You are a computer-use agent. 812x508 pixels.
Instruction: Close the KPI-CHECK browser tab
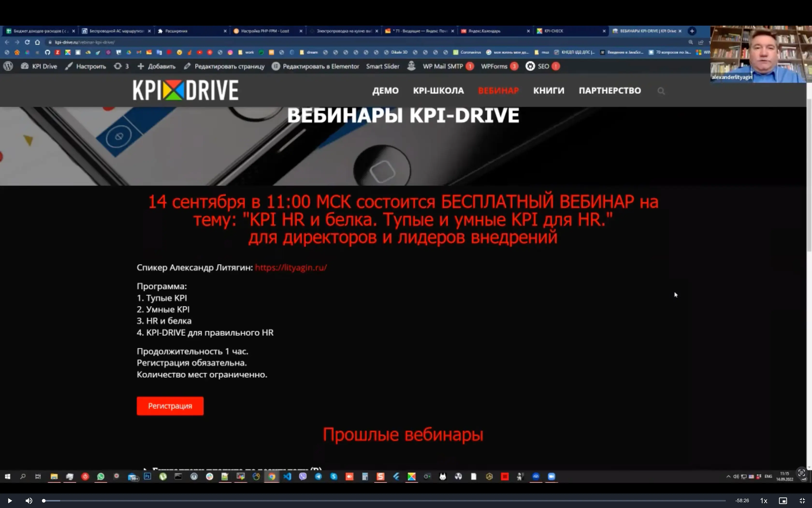coord(604,31)
